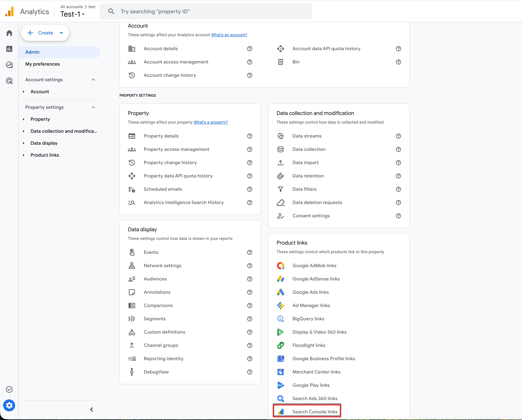Open the Explore icon in left rail
This screenshot has width=522, height=420.
tap(9, 65)
